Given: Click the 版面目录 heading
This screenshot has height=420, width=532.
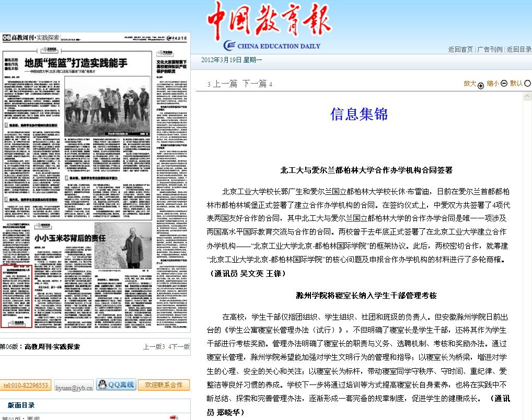Looking at the screenshot, I should [21, 405].
